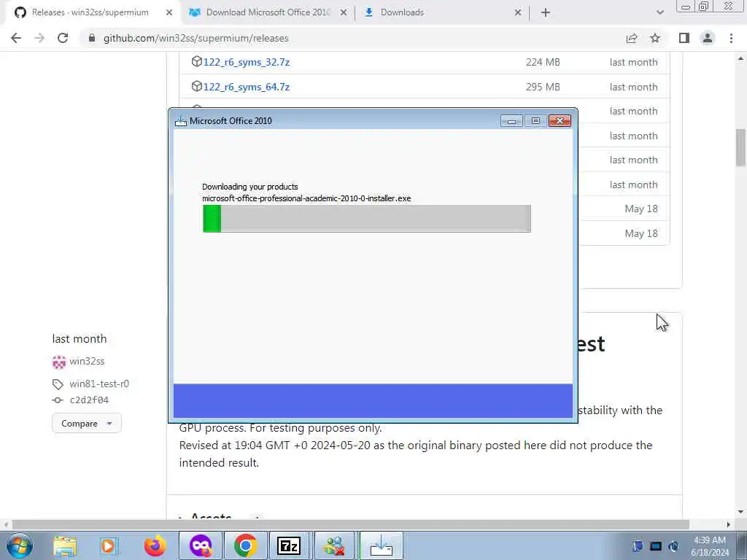Viewport: 747px width, 560px height.
Task: Switch to the Download Microsoft Office 2010 tab
Action: 268,12
